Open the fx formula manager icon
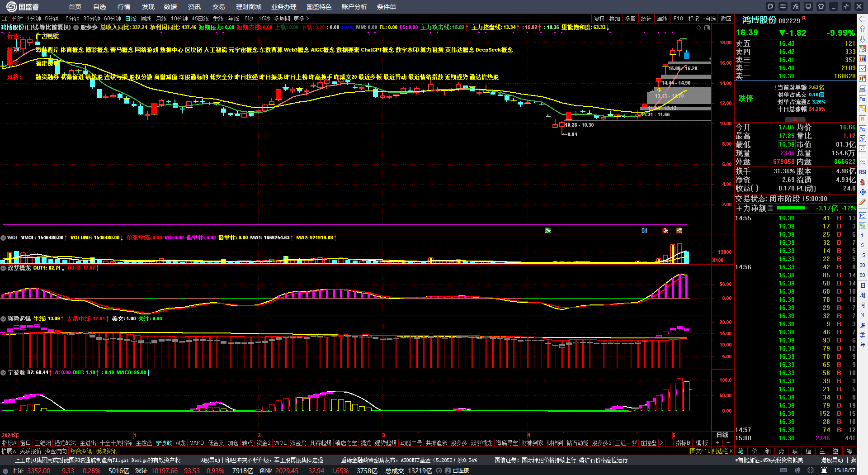This screenshot has width=868, height=475. point(796,6)
